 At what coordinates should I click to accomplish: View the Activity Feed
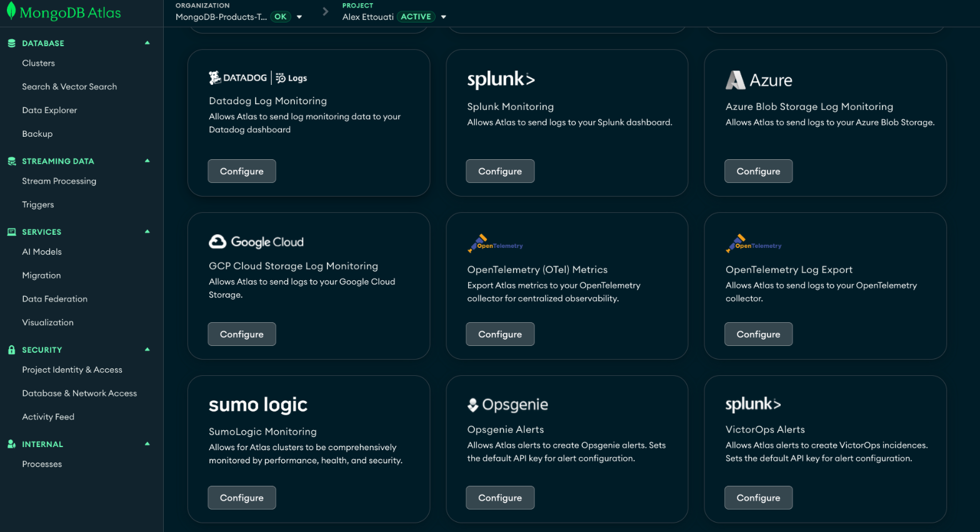point(48,416)
